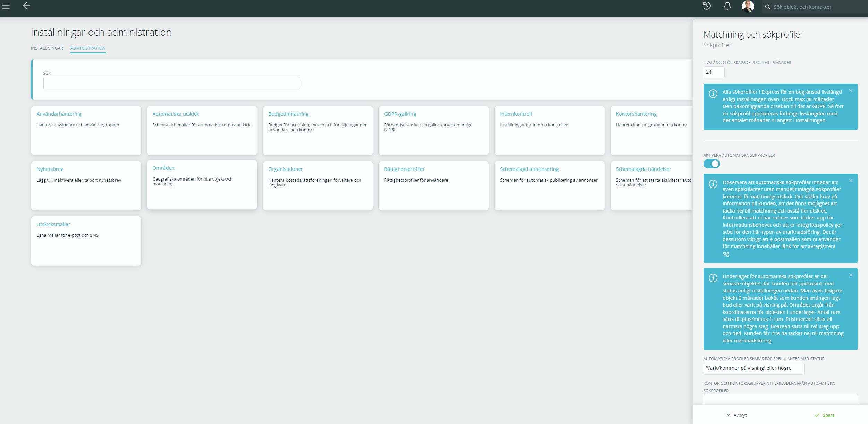This screenshot has height=424, width=868.
Task: Click the Sök filter input field
Action: click(171, 83)
